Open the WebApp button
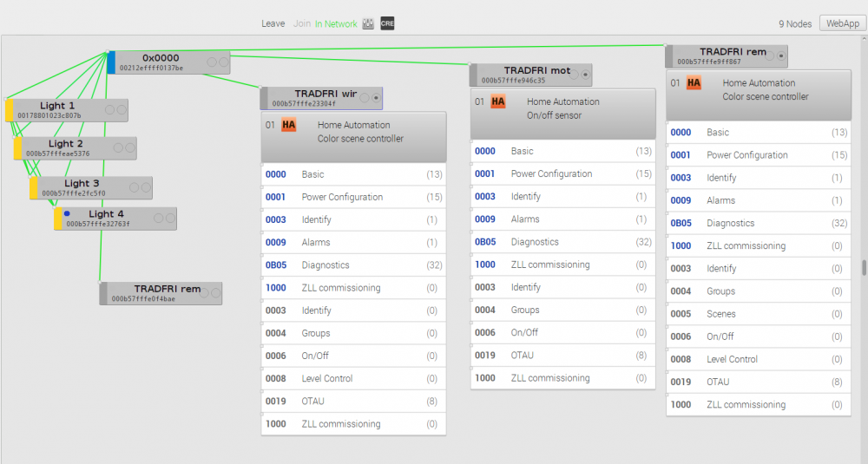This screenshot has height=464, width=868. (x=842, y=23)
